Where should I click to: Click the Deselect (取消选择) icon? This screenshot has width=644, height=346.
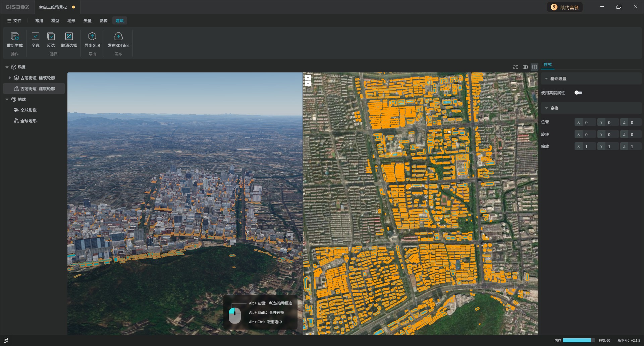click(69, 36)
